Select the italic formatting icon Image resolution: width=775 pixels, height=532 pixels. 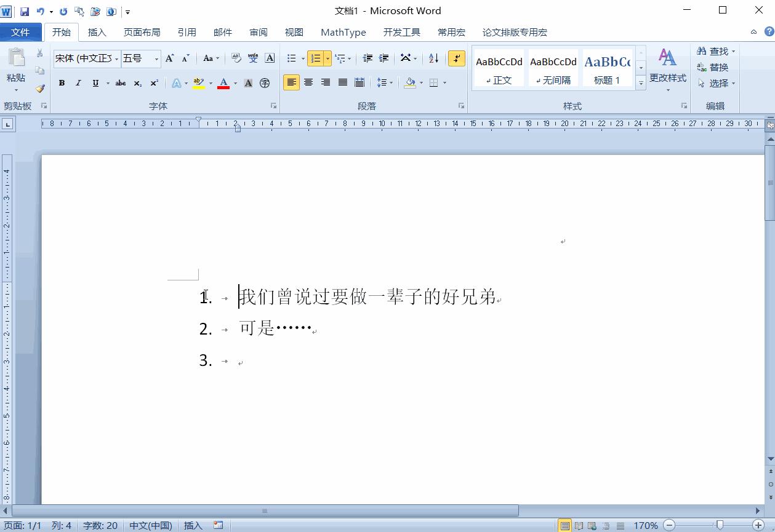(78, 82)
